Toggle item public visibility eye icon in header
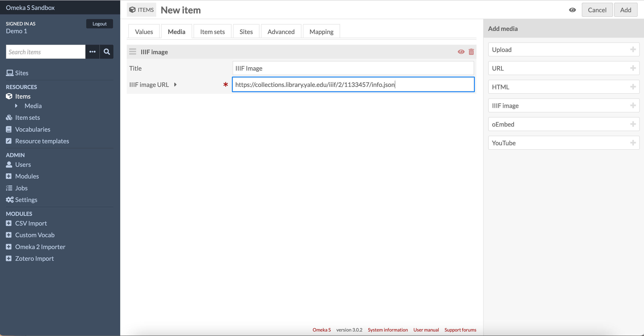 [572, 10]
